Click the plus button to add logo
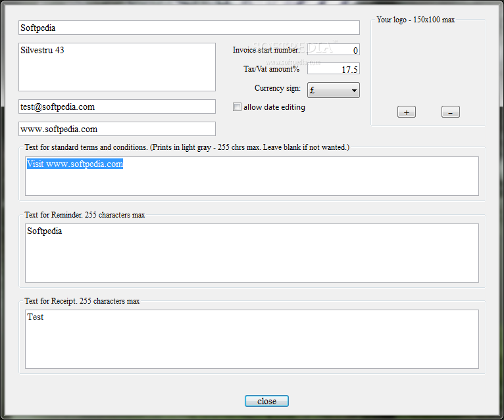Viewport: 504px width, 420px height. pyautogui.click(x=406, y=112)
